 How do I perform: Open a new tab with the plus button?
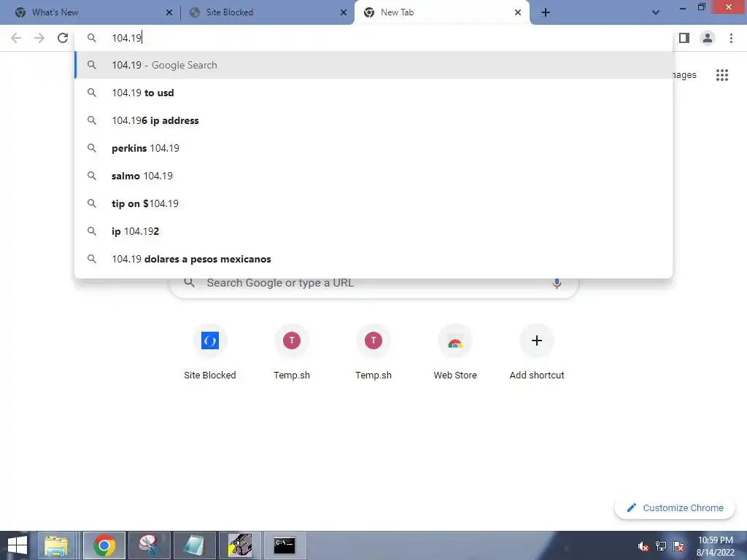pyautogui.click(x=546, y=12)
